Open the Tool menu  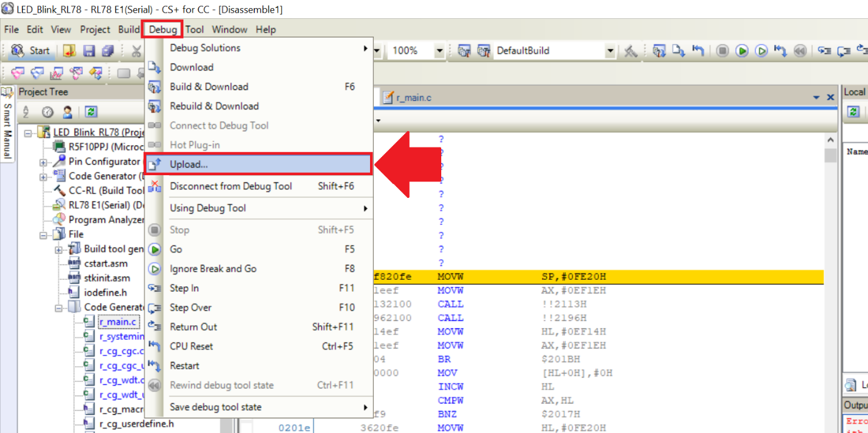(195, 30)
